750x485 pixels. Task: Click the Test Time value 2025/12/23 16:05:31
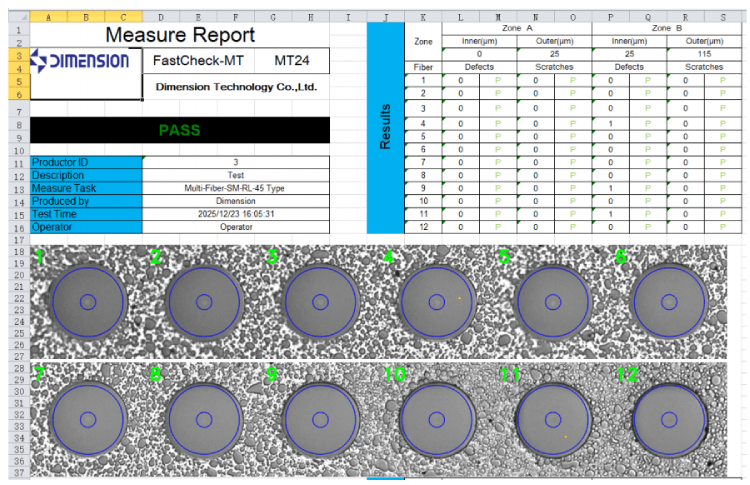point(236,214)
